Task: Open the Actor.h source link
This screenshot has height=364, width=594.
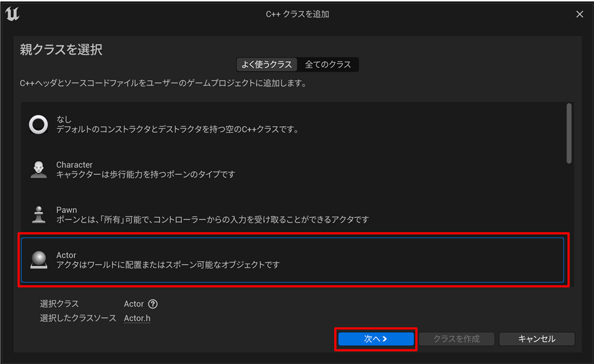Action: pyautogui.click(x=137, y=318)
